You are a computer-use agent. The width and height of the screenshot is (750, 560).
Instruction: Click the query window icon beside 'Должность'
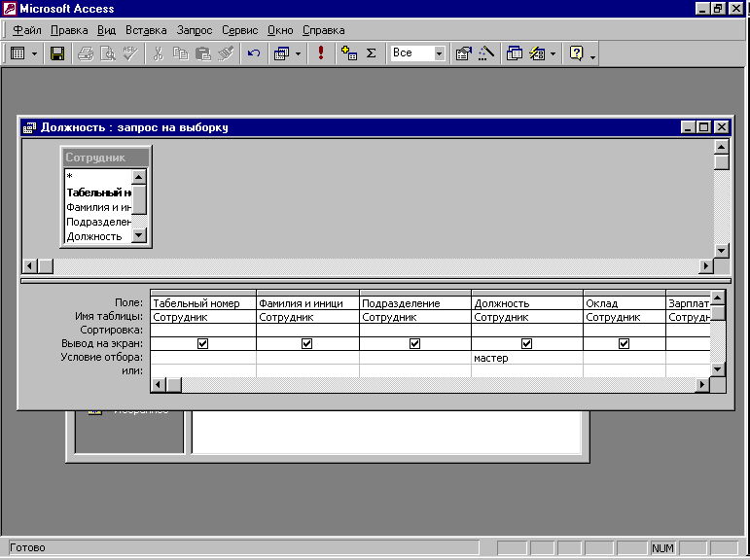[x=29, y=127]
